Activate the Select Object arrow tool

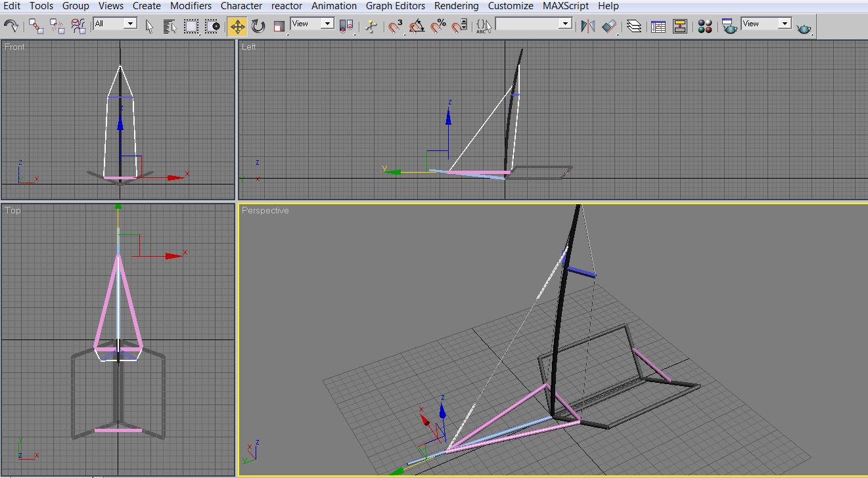(149, 26)
